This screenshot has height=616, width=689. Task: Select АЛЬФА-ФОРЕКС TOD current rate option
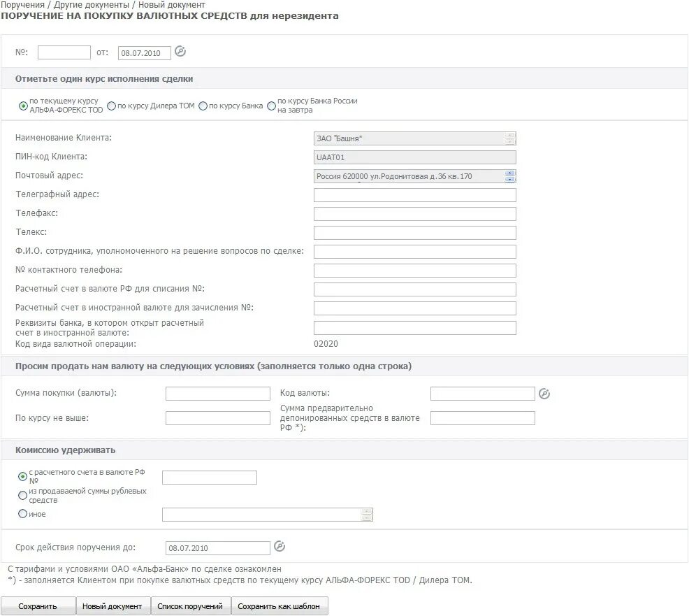23,106
